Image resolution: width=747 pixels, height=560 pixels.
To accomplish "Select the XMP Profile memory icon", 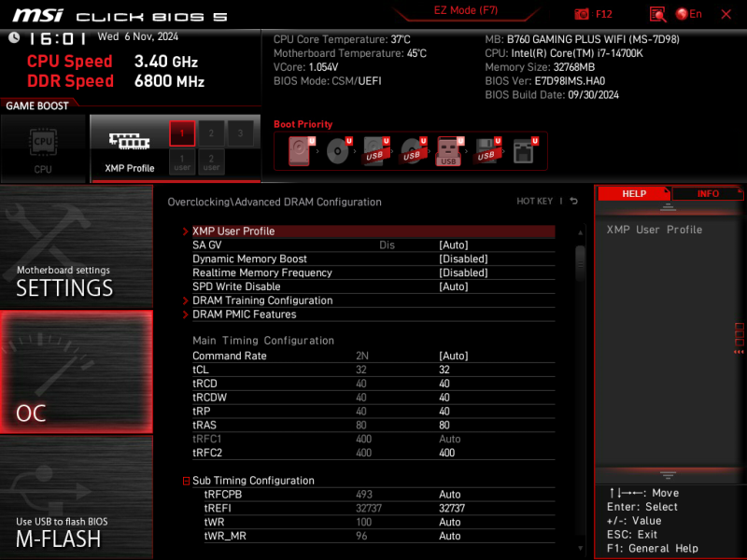I will 127,142.
